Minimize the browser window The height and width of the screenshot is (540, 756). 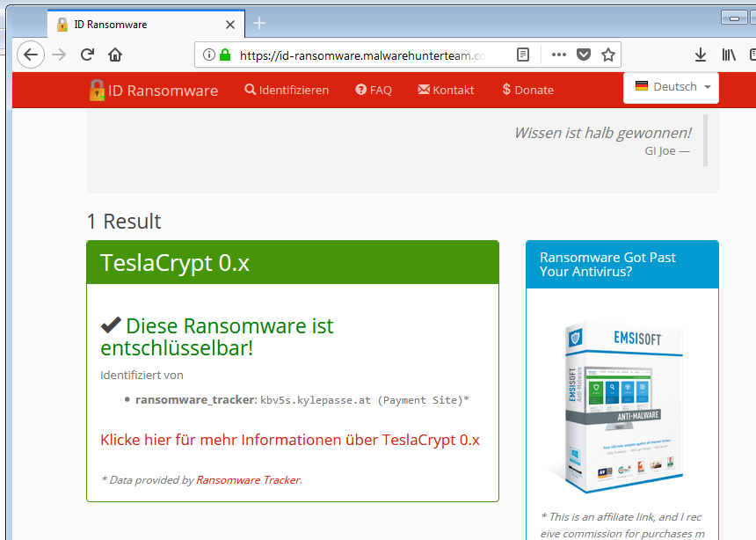click(734, 18)
